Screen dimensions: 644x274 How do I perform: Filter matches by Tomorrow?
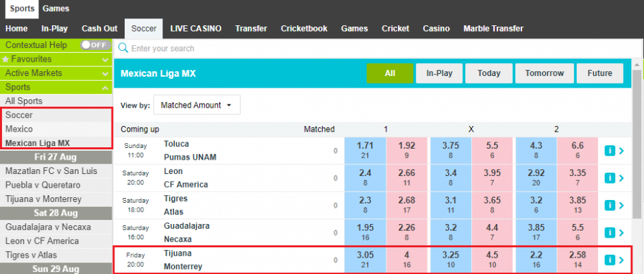(x=544, y=73)
